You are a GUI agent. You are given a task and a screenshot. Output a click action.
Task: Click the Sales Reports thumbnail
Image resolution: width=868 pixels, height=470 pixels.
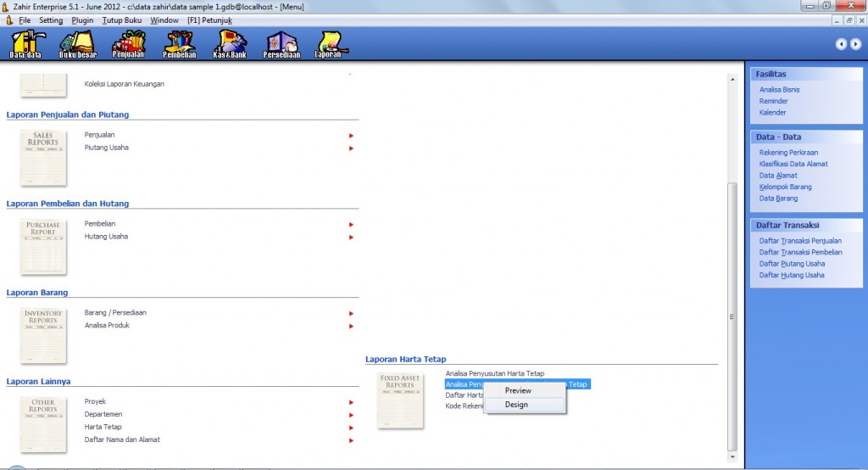[x=43, y=157]
